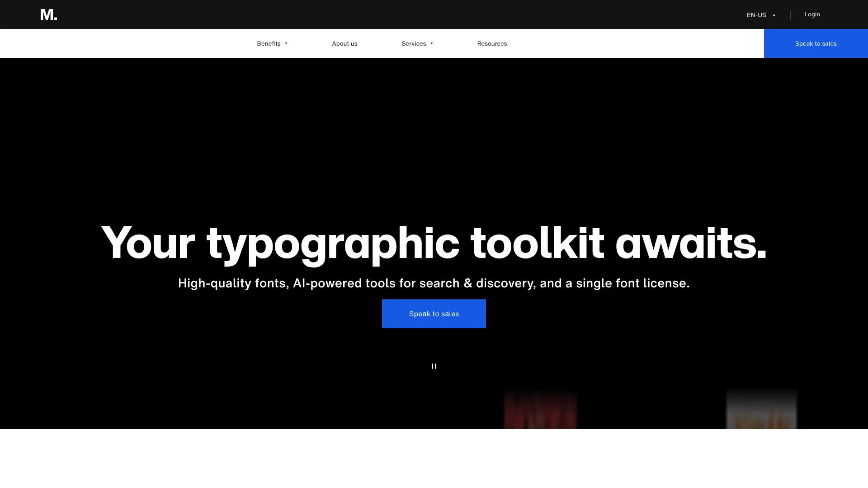Expand the Services menu
This screenshot has width=868, height=488.
tap(417, 43)
